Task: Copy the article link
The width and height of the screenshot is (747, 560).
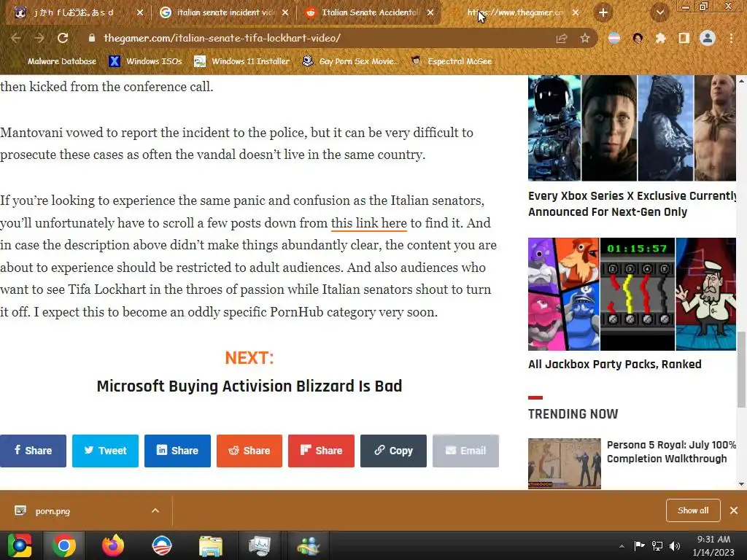Action: click(393, 451)
